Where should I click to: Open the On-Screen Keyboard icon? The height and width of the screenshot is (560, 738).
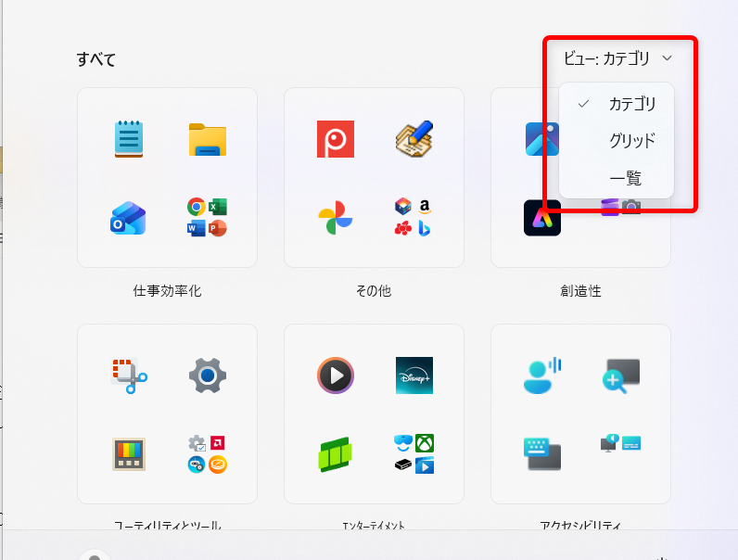coord(542,454)
